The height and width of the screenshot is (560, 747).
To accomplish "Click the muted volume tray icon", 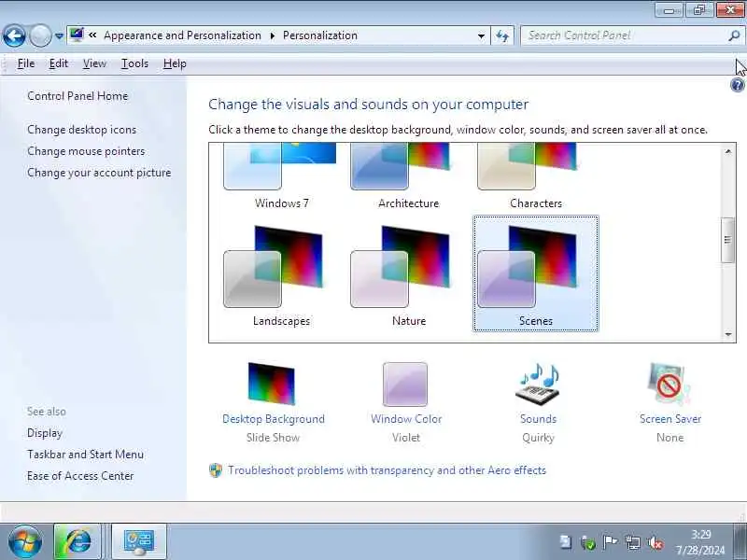I will click(655, 542).
